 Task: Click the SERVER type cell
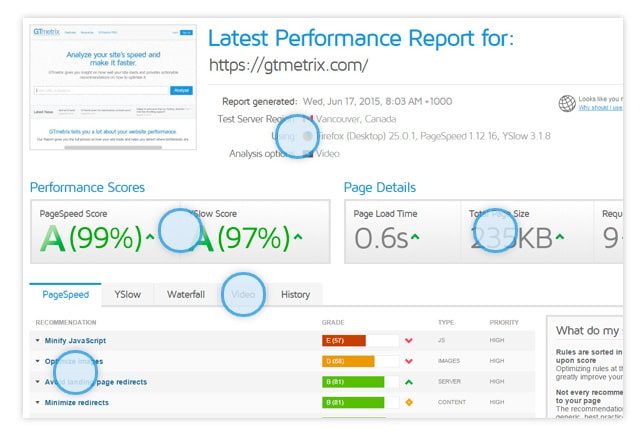pos(449,381)
